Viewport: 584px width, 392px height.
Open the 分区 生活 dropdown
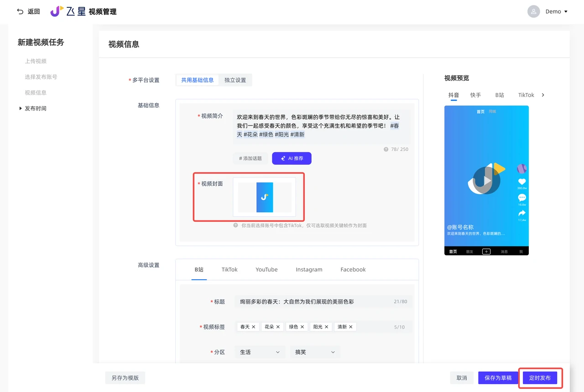[x=259, y=352]
